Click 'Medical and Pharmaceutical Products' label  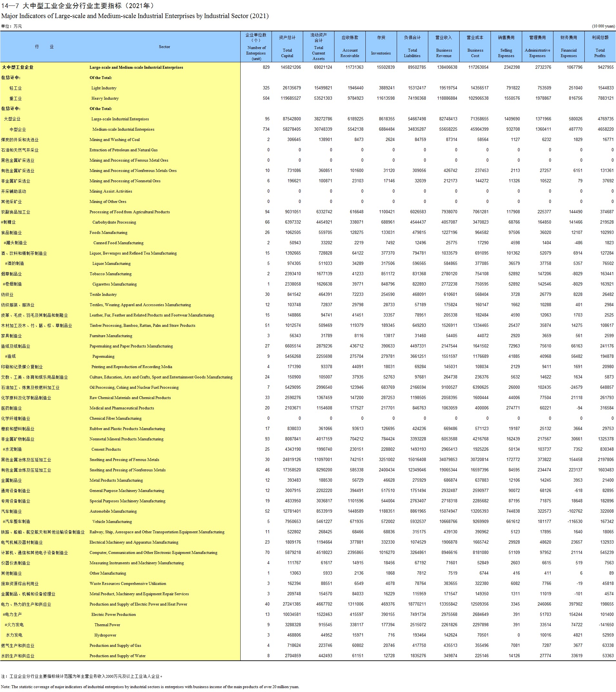click(122, 408)
